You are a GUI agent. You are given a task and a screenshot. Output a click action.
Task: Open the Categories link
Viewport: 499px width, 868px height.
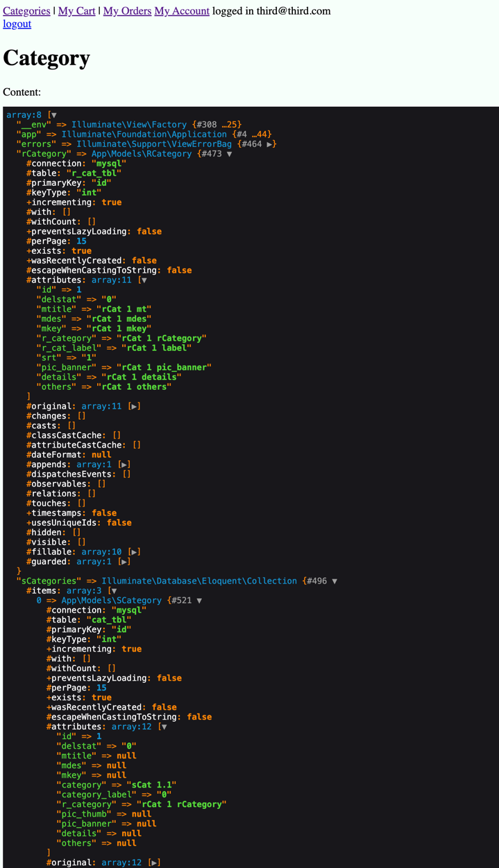26,11
